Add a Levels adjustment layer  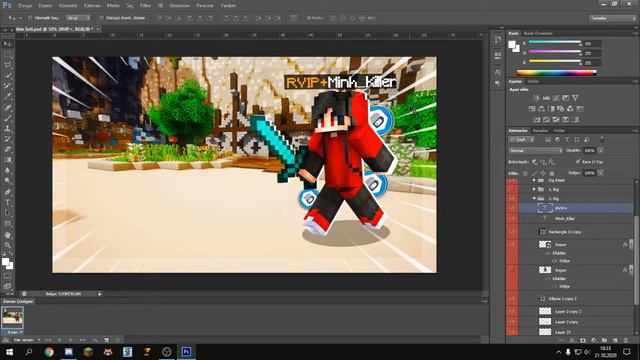click(546, 98)
